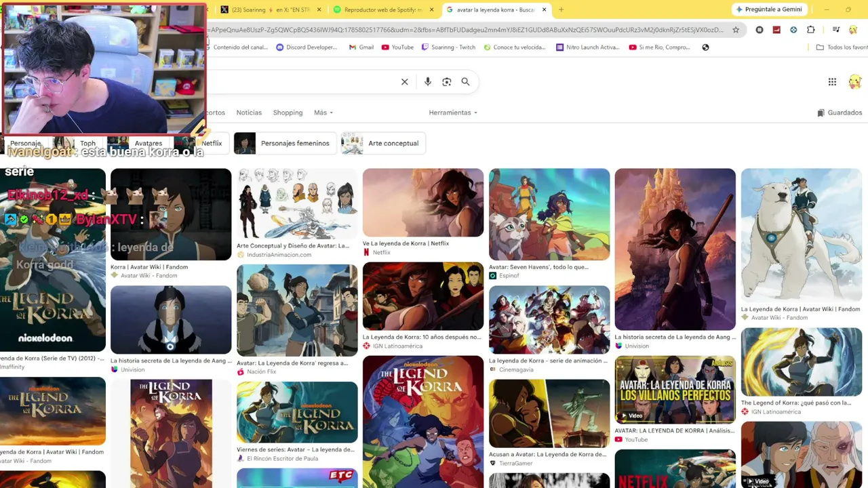Viewport: 868px width, 488px height.
Task: Open the Google account avatar menu
Action: pos(854,82)
